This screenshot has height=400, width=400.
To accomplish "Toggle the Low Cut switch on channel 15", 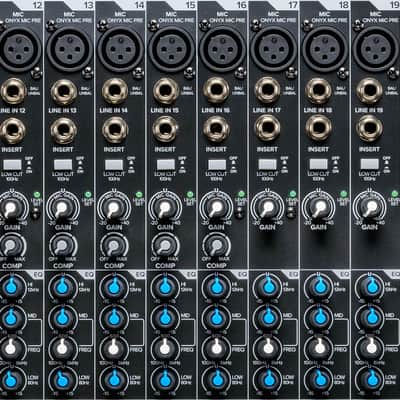I will (x=166, y=164).
